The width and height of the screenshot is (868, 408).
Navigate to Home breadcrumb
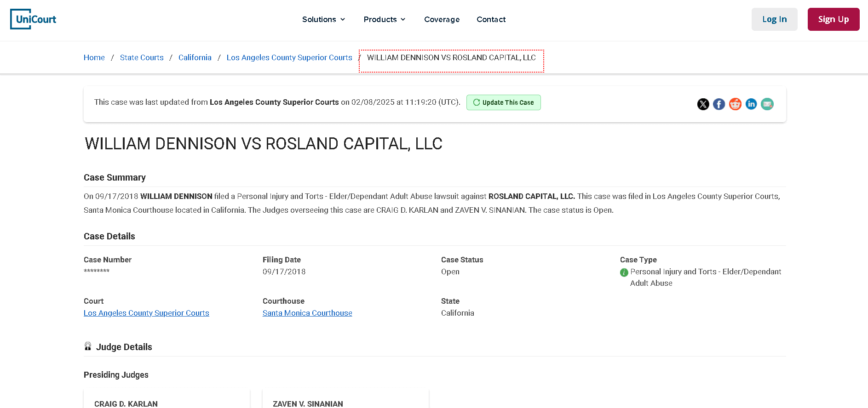coord(94,57)
